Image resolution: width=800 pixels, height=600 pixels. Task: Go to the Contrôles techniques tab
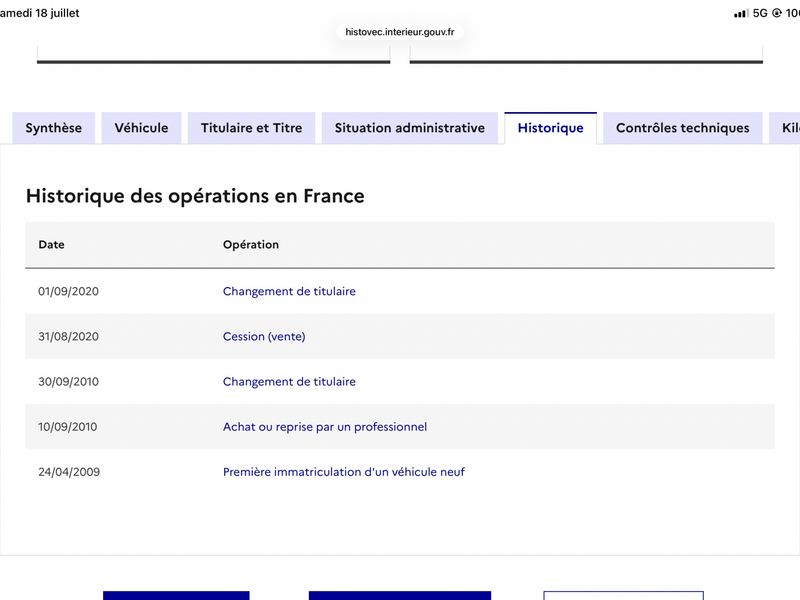tap(683, 128)
